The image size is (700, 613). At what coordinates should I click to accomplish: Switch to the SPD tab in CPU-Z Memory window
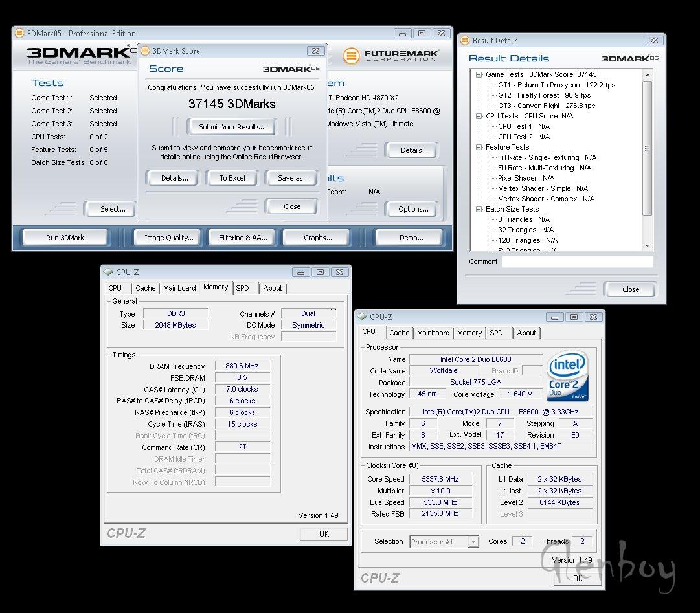point(242,288)
